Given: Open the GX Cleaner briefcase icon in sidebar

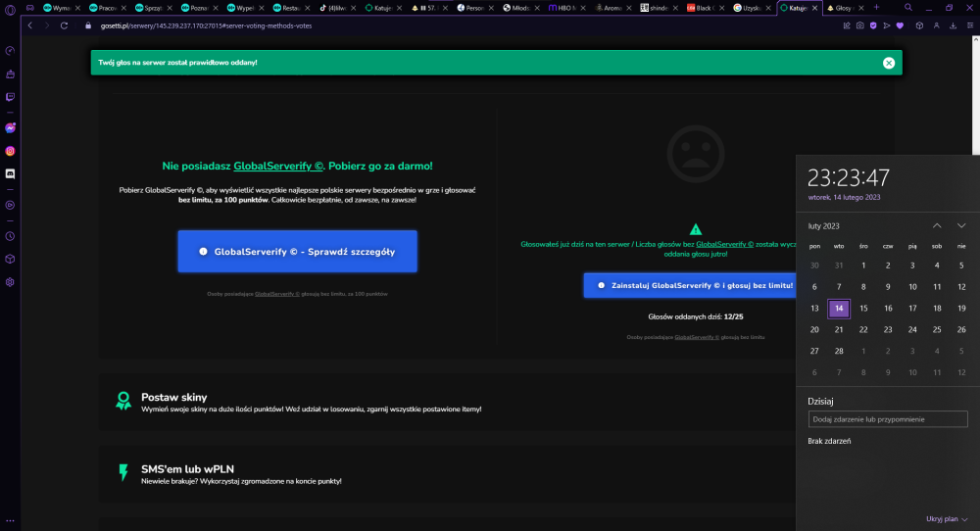Looking at the screenshot, I should point(10,74).
